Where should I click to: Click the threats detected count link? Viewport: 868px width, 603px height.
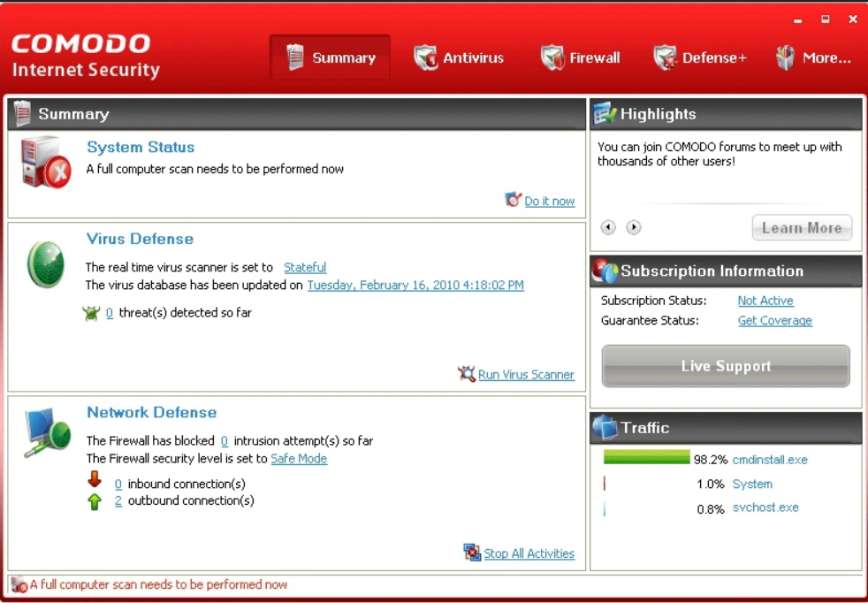point(109,313)
